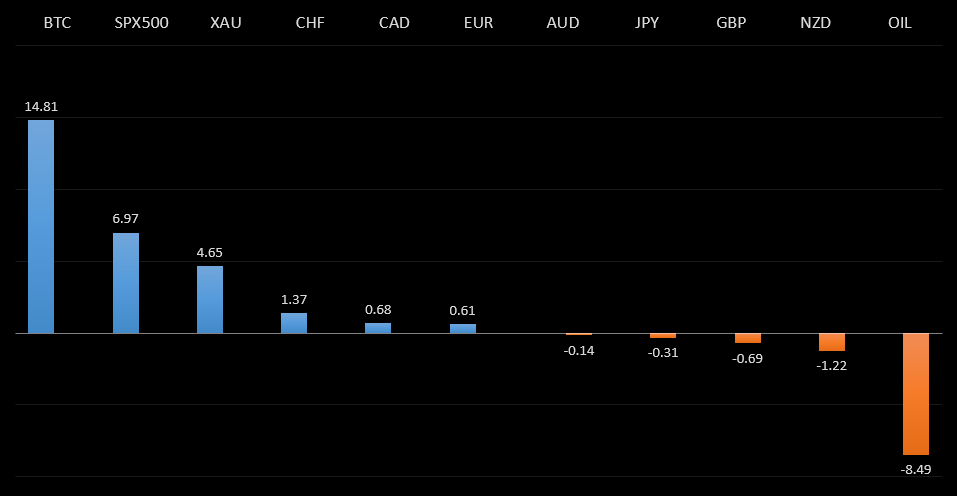Screen dimensions: 957x496
Task: Select the SPX500 header label
Action: coord(141,23)
